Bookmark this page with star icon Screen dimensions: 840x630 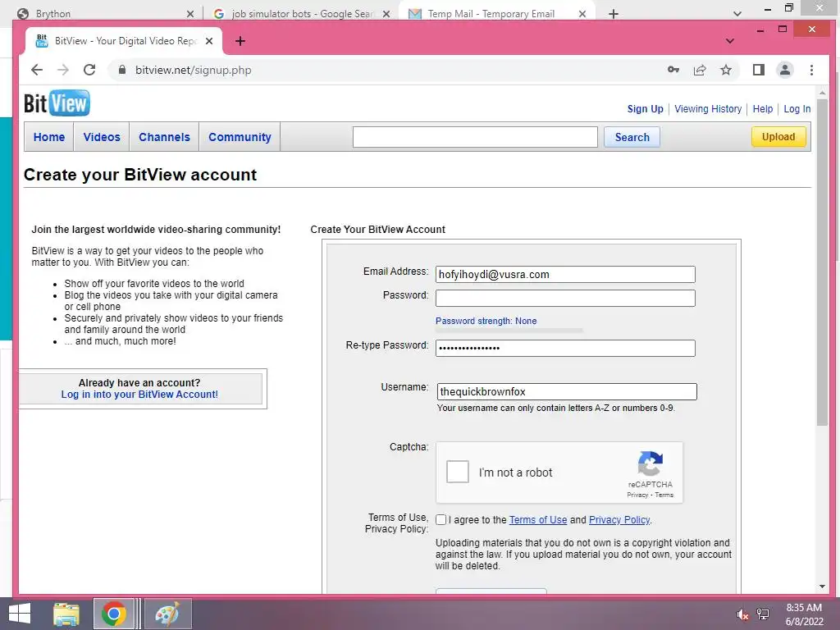point(726,70)
